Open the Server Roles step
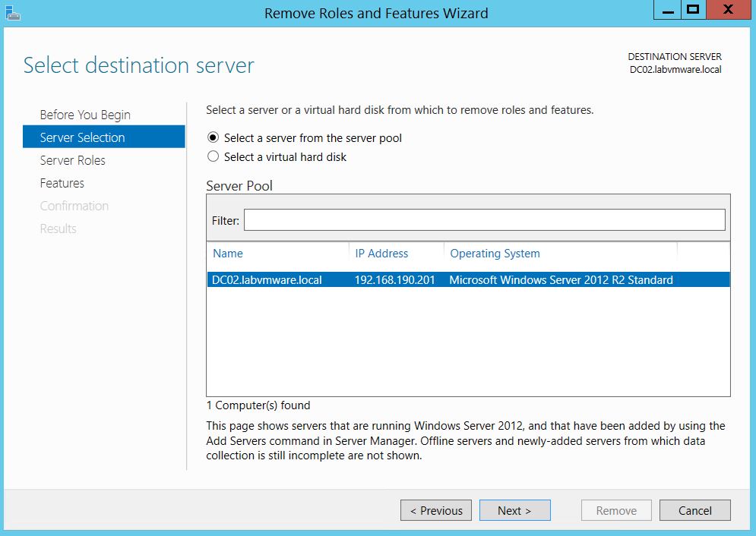This screenshot has height=536, width=756. 73,160
